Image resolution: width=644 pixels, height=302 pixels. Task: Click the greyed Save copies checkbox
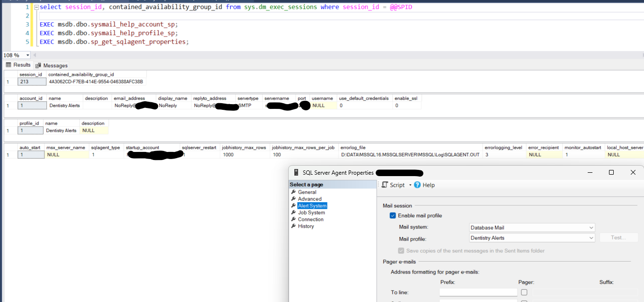(x=401, y=250)
